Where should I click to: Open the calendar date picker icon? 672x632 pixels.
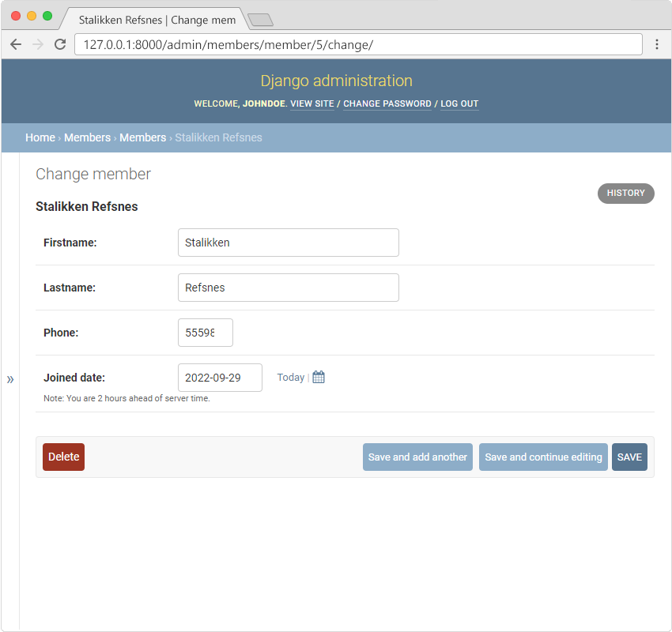[319, 378]
